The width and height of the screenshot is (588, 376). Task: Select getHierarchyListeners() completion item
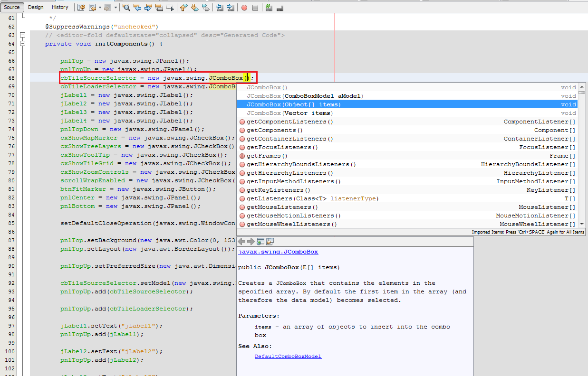[407, 173]
